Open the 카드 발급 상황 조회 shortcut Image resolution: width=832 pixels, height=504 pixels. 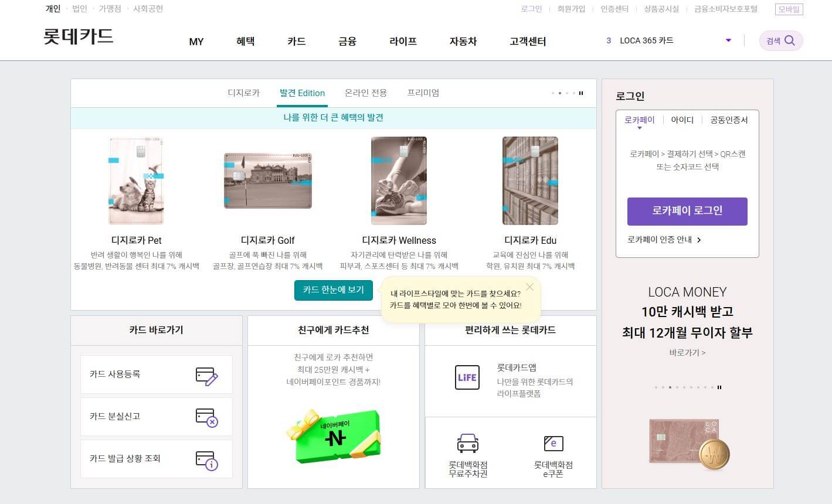[x=157, y=459]
